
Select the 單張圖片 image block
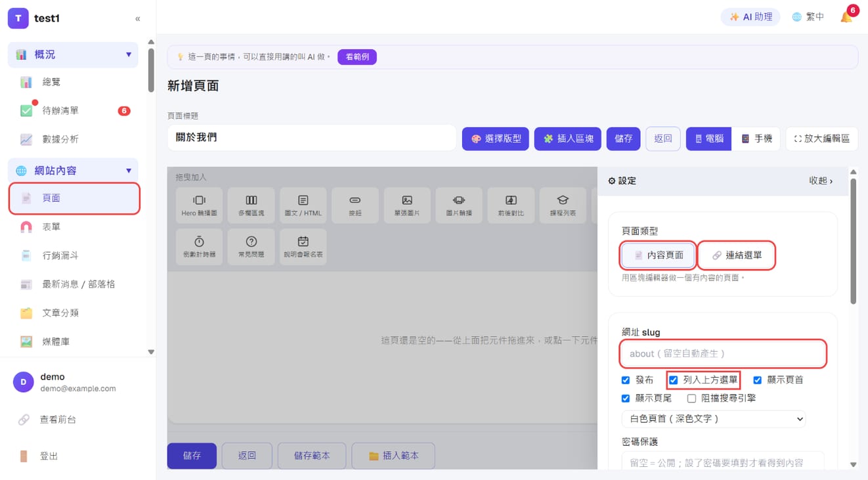click(407, 206)
